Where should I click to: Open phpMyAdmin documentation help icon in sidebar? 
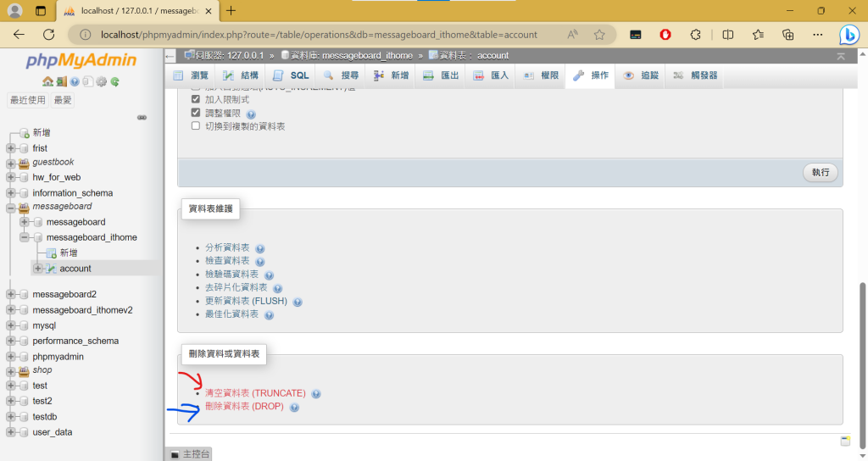75,82
